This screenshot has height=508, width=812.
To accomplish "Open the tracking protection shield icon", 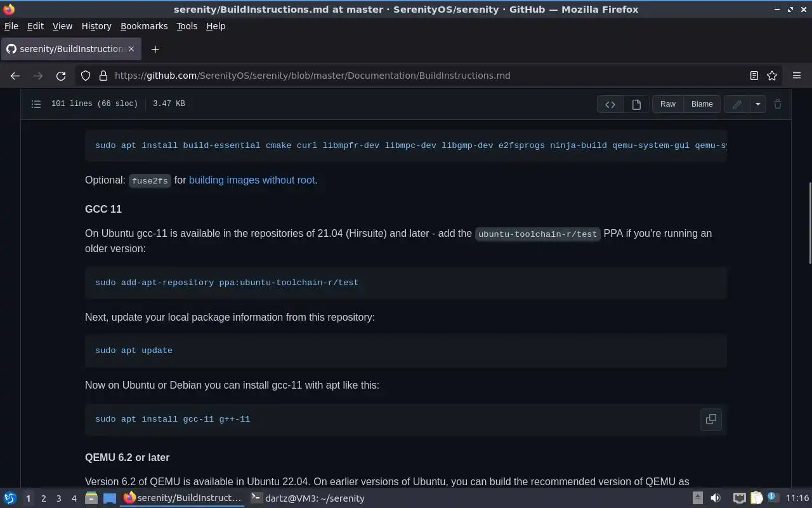I will (x=86, y=76).
